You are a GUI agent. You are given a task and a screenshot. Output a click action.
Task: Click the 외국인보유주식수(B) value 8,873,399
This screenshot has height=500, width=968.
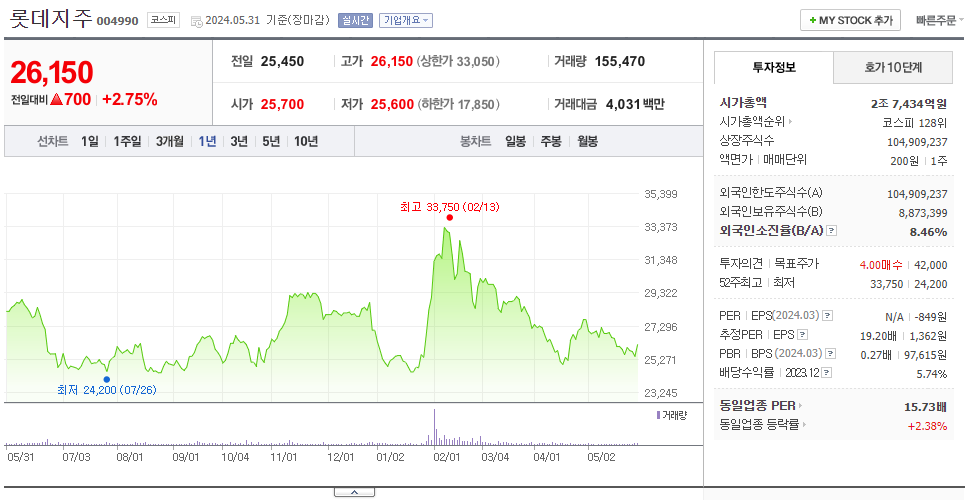pyautogui.click(x=923, y=213)
